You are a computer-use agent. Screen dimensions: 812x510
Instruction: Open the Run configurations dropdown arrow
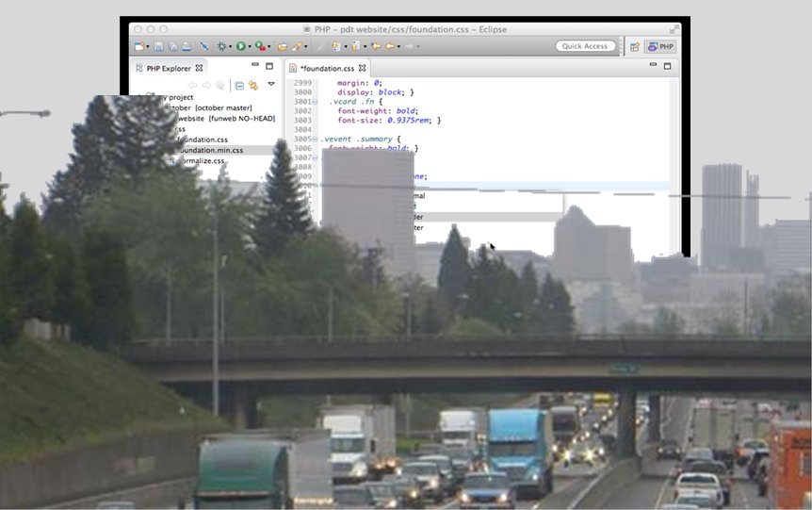(x=250, y=46)
